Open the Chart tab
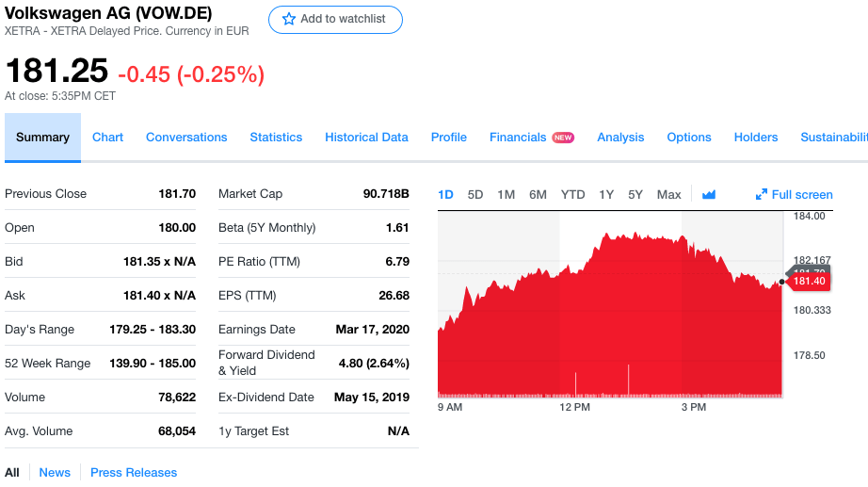 [107, 138]
